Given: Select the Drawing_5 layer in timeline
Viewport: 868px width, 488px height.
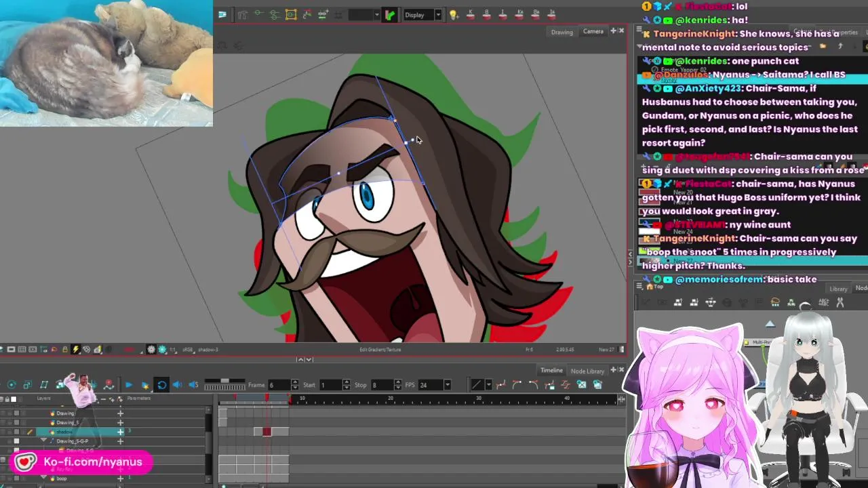Looking at the screenshot, I should pyautogui.click(x=67, y=422).
